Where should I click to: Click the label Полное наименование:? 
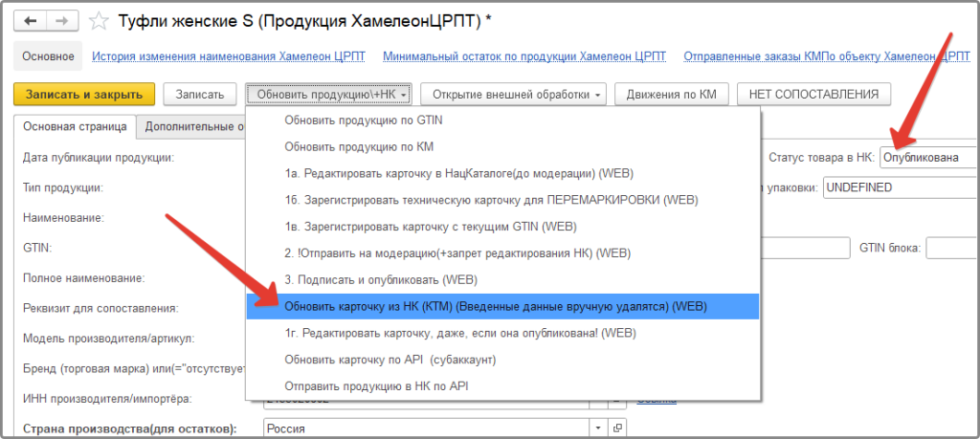tap(84, 278)
